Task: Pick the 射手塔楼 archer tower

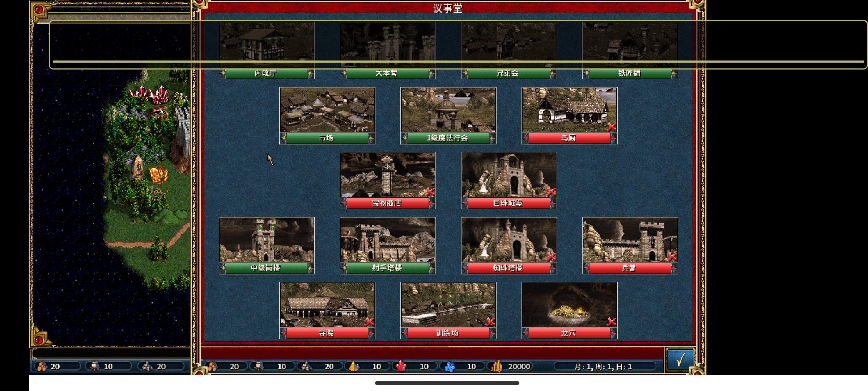Action: pos(388,245)
